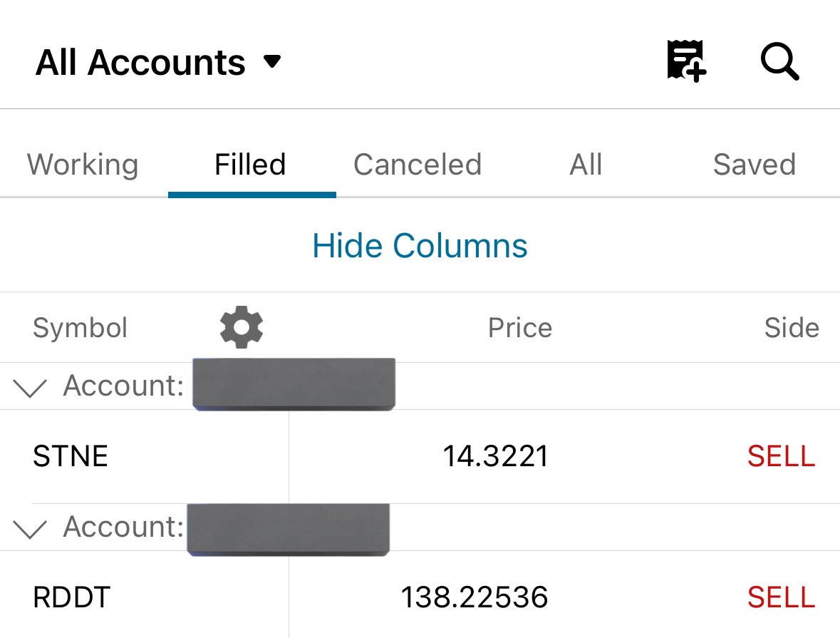Open the STNE filled order row
This screenshot has width=840, height=638.
coord(420,456)
